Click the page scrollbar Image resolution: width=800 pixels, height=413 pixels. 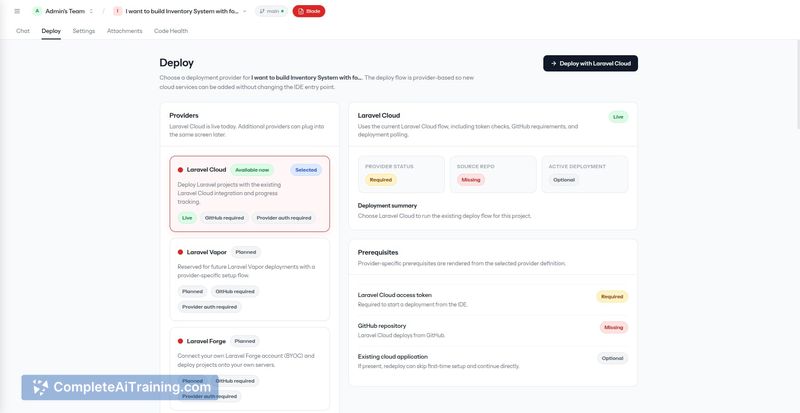point(797,84)
